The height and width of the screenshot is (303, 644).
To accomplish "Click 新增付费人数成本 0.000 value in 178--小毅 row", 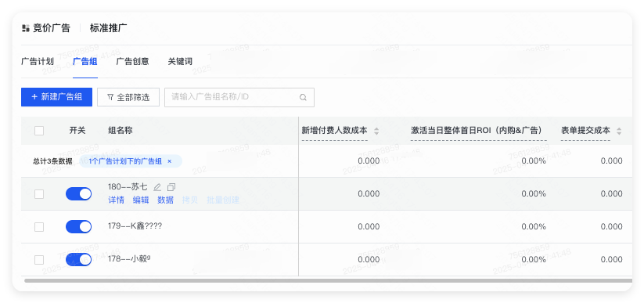I will click(x=369, y=259).
